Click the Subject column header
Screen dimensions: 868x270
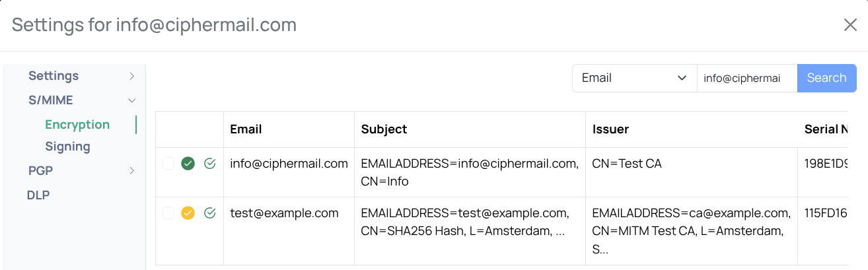[x=384, y=129]
